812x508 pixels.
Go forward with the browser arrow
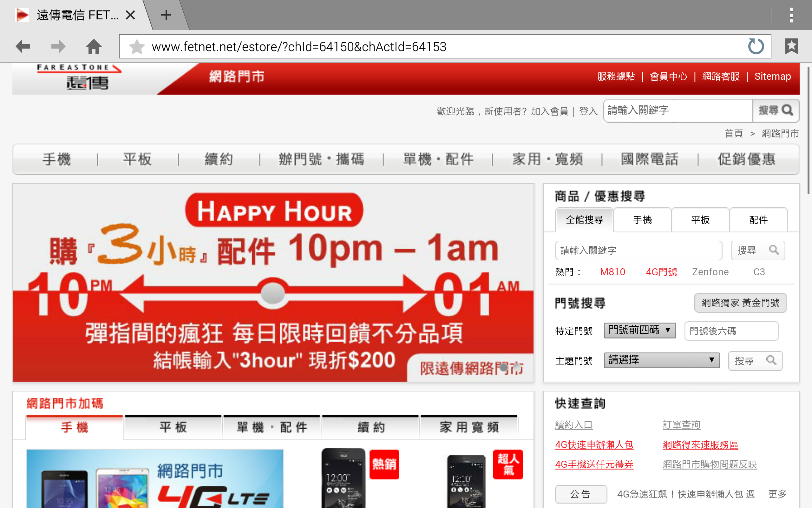tap(58, 46)
